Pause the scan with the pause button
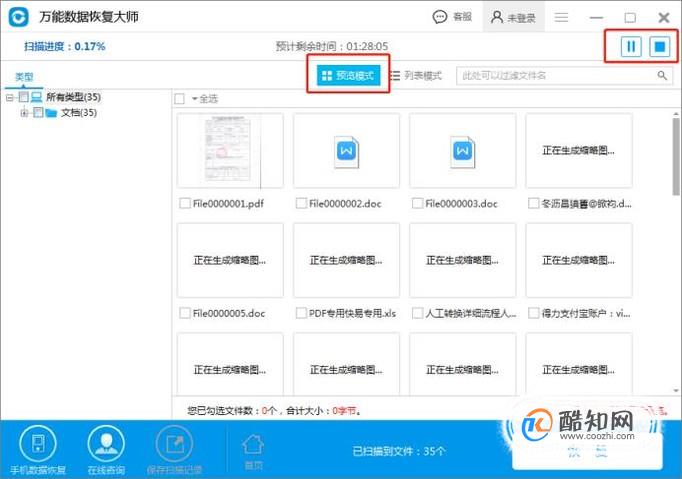This screenshot has width=682, height=479. tap(631, 46)
